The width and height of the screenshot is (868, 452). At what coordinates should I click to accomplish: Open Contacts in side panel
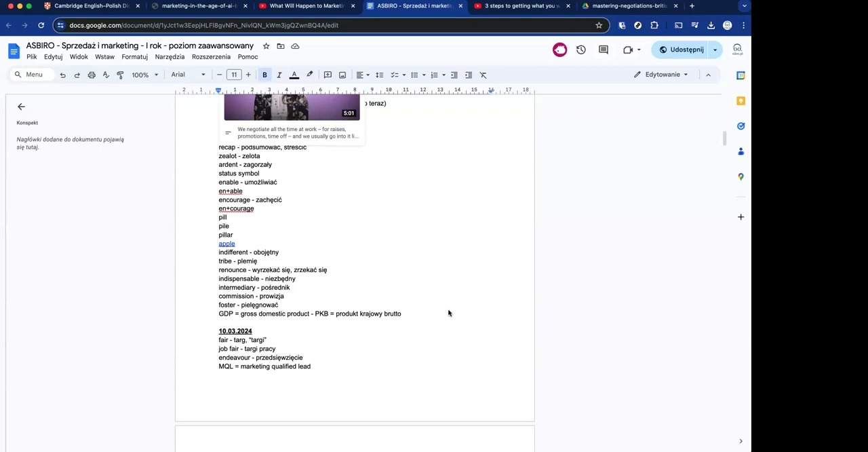741,151
